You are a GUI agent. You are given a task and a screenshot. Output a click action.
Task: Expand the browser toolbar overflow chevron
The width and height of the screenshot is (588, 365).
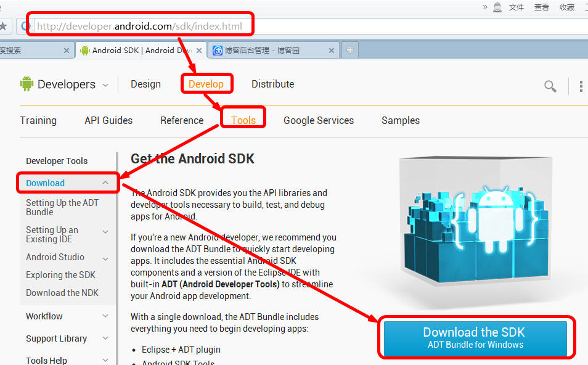click(x=485, y=7)
